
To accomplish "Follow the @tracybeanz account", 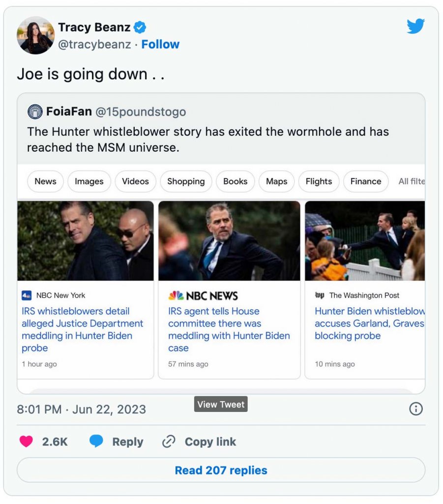I will click(x=160, y=44).
